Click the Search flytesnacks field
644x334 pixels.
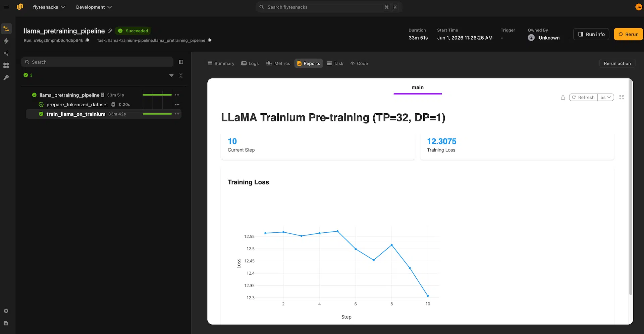coord(329,7)
